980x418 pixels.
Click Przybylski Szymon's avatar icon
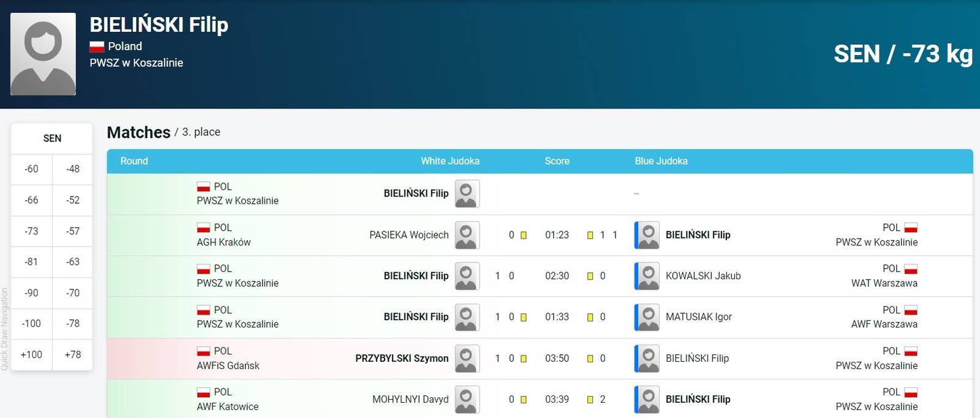467,359
